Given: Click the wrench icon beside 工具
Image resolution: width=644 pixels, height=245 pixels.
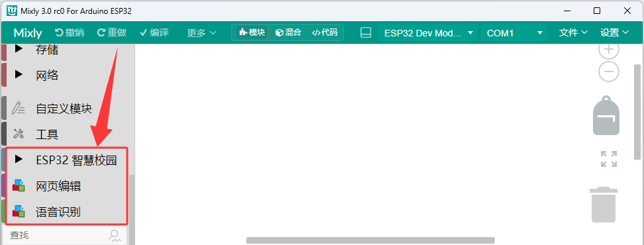Looking at the screenshot, I should click(19, 134).
